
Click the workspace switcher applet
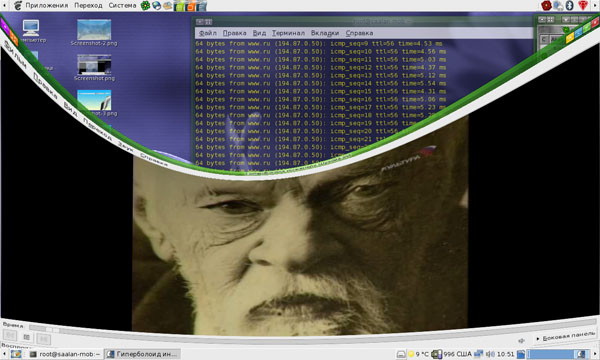pos(559,354)
